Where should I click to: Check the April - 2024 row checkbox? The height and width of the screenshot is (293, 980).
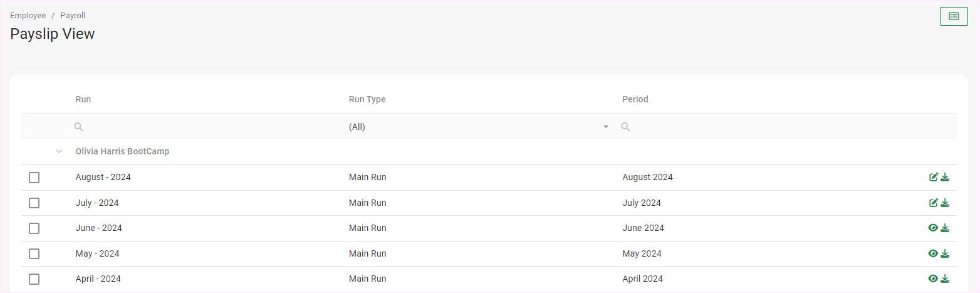34,279
